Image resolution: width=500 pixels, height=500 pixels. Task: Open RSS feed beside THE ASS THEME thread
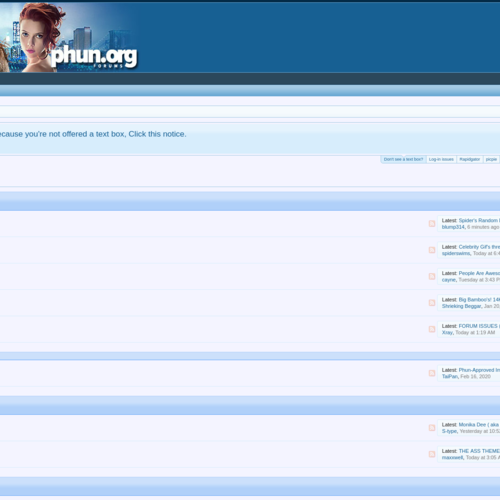click(x=432, y=454)
